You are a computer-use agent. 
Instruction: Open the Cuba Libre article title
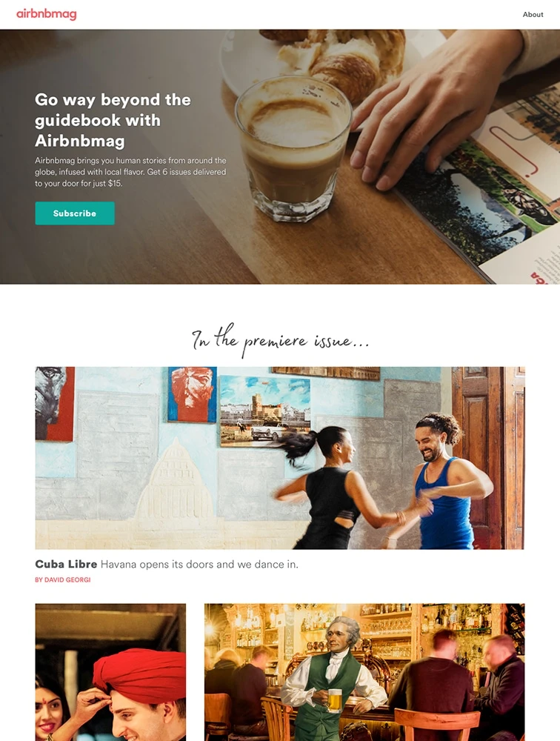[x=66, y=564]
